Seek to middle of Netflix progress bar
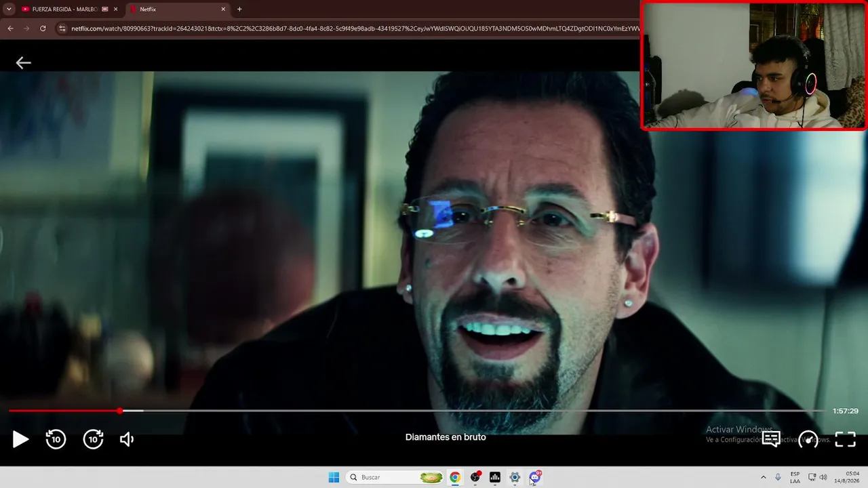 pos(417,411)
